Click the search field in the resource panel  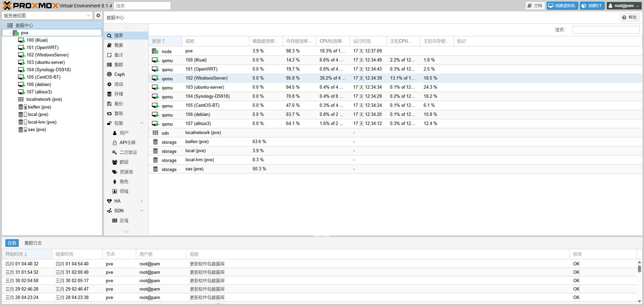(605, 30)
